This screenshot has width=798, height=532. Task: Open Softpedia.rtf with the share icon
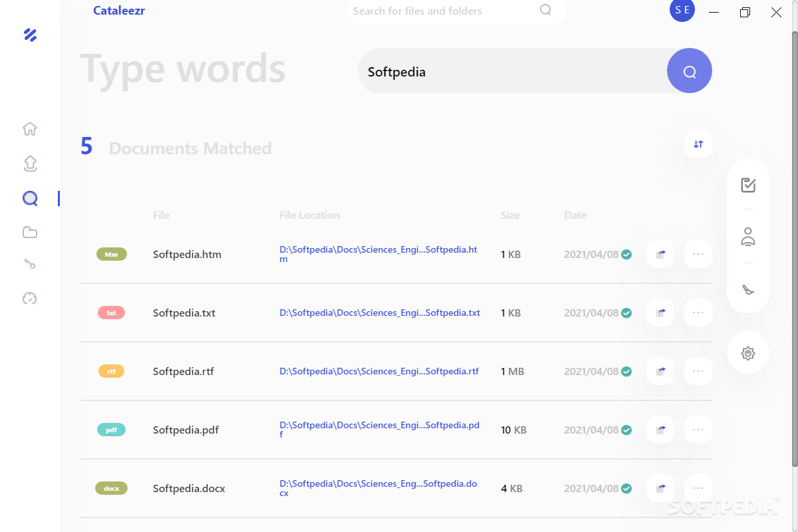point(660,371)
